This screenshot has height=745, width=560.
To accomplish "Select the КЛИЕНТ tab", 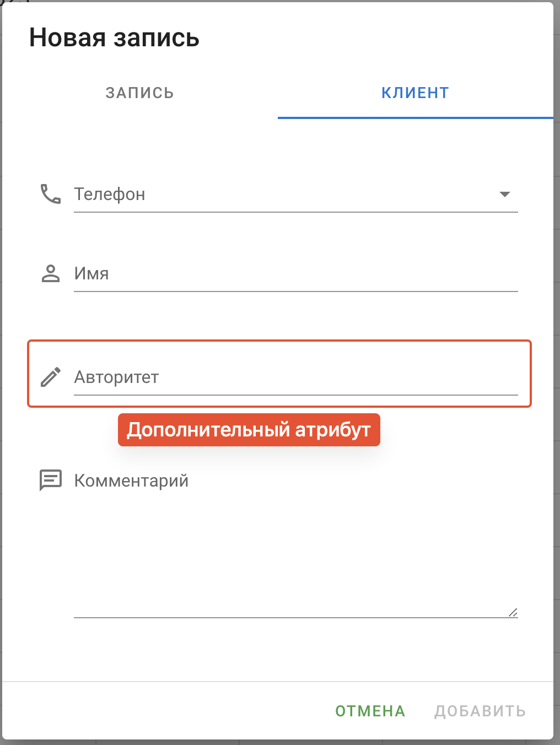I will point(416,93).
